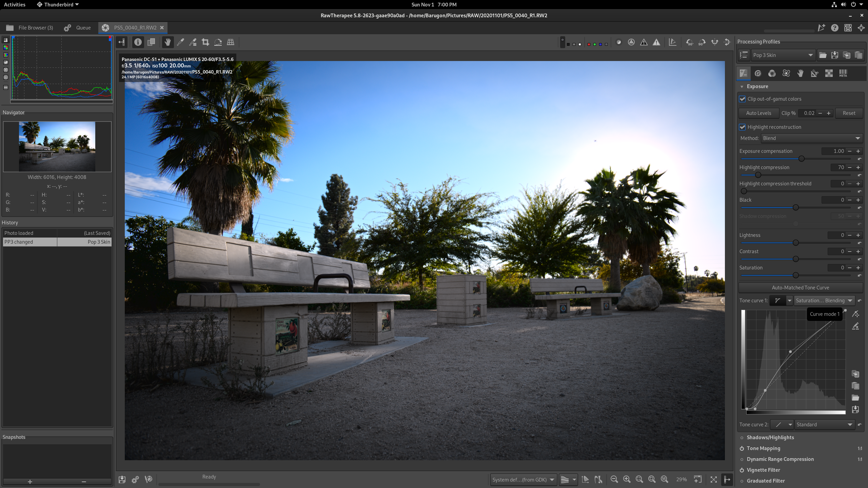Toggle image info overlay icon

[x=138, y=42]
